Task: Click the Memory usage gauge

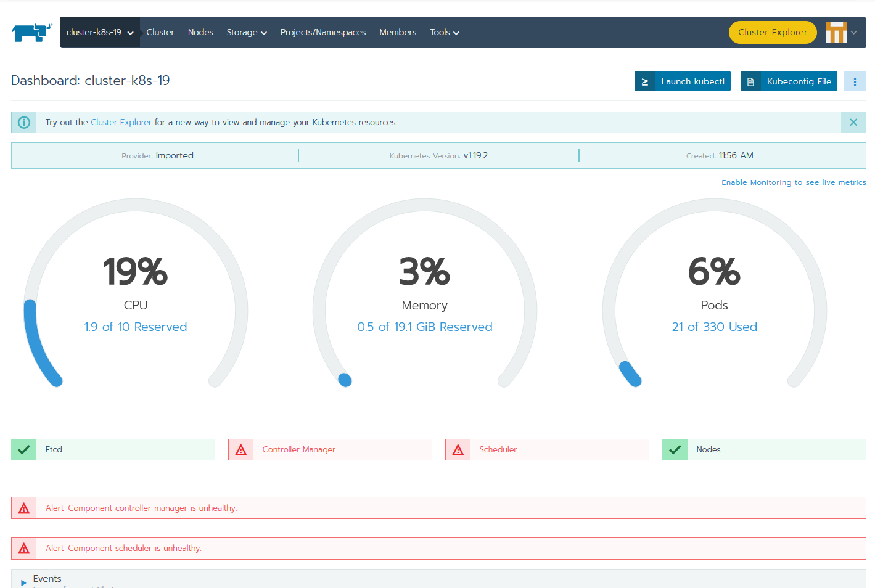Action: coord(425,293)
